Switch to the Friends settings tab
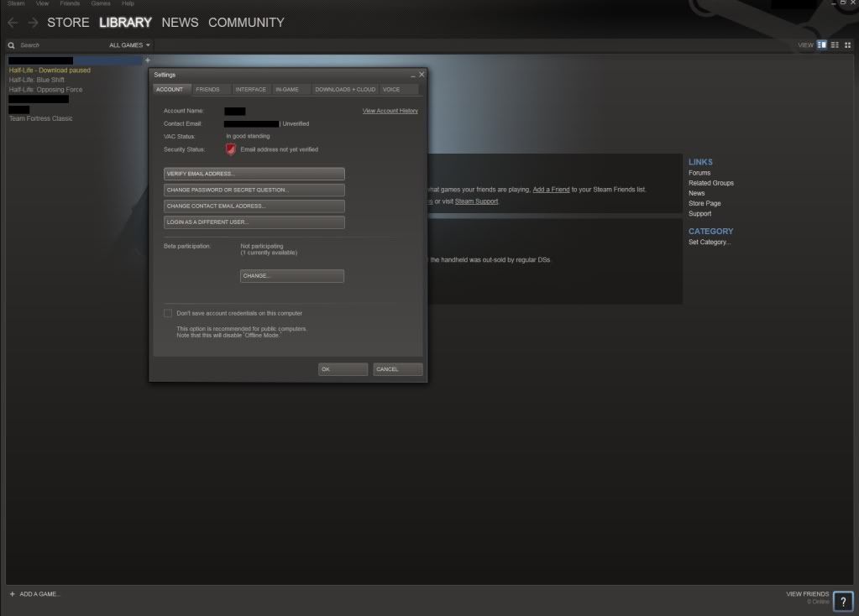This screenshot has height=616, width=859. 211,89
